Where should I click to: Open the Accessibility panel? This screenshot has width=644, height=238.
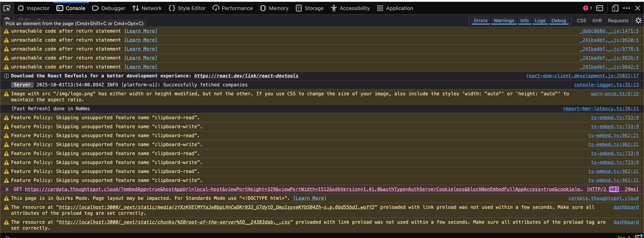[350, 8]
